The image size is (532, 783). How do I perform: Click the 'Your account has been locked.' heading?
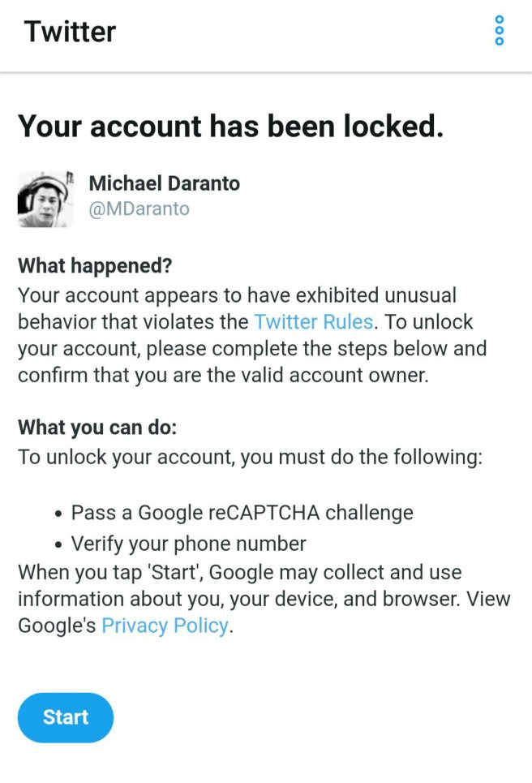(x=230, y=127)
